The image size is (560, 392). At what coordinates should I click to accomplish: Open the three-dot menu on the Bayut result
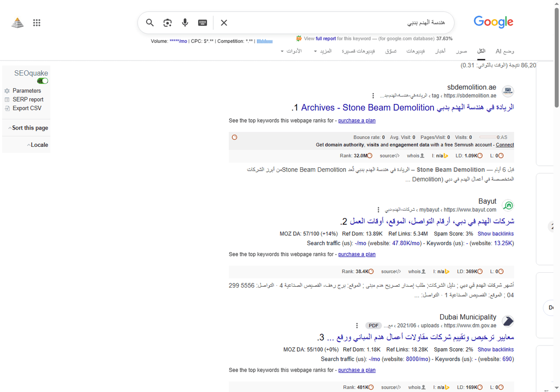(378, 209)
